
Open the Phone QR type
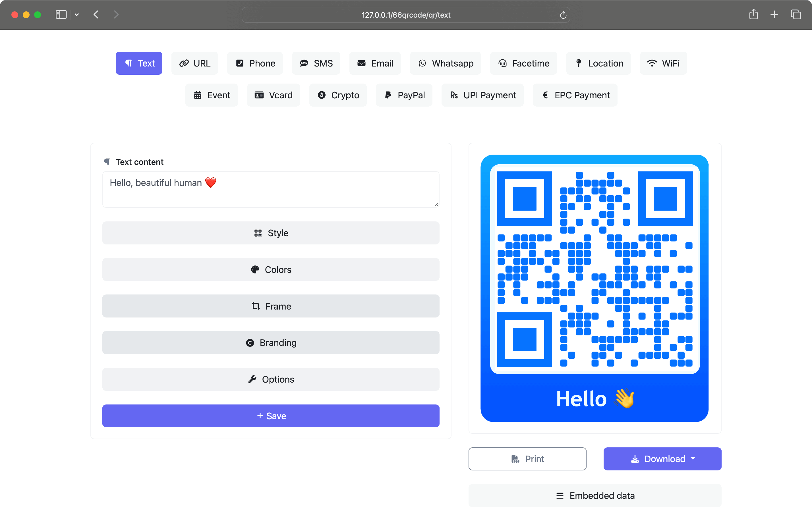tap(255, 63)
